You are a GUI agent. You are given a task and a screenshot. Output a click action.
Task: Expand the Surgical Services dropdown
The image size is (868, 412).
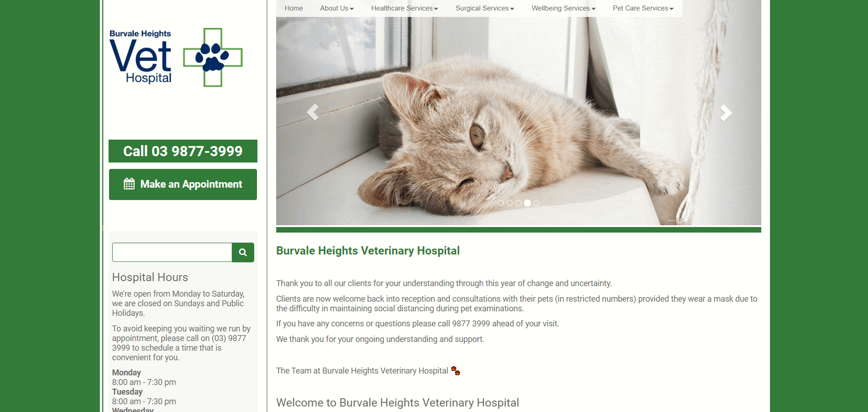[x=485, y=8]
